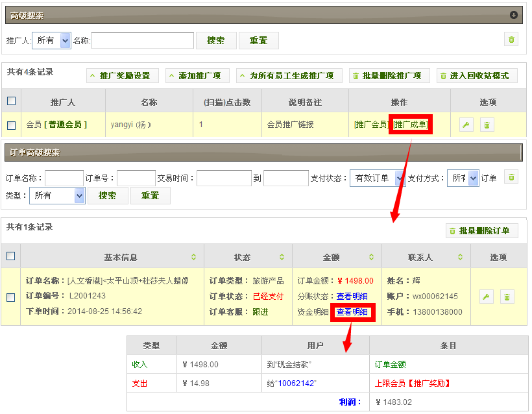Click the 订单号 input field

[136, 178]
